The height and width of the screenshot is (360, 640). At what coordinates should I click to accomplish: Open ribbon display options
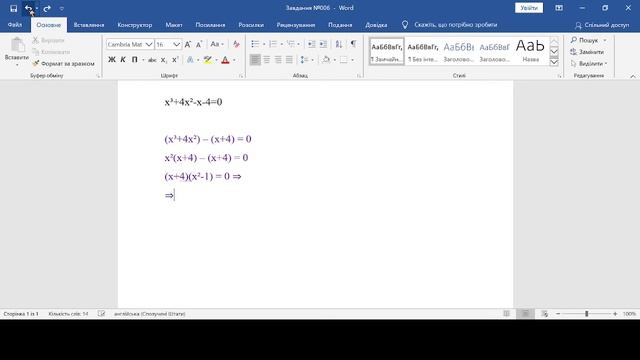[x=559, y=8]
